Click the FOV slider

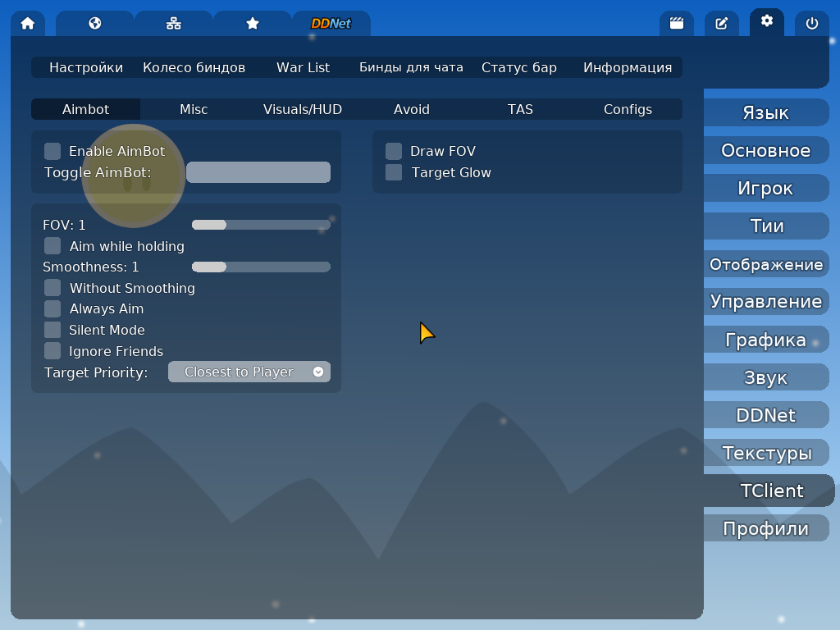[x=261, y=225]
